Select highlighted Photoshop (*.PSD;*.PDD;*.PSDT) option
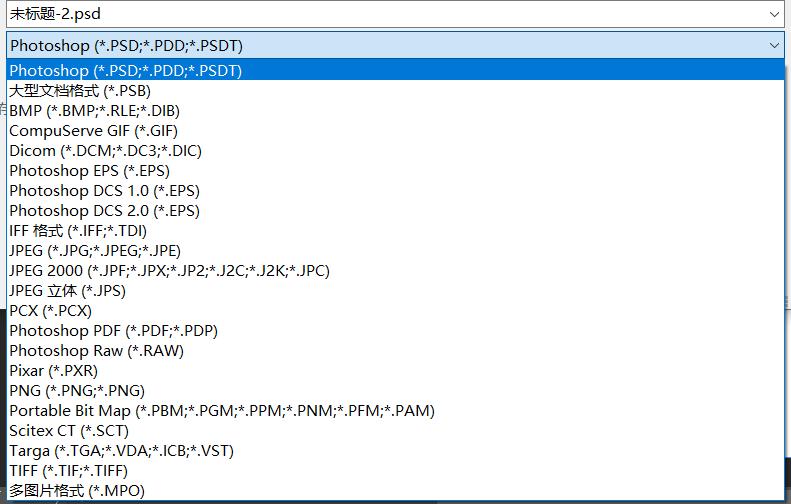The image size is (791, 504). (396, 70)
